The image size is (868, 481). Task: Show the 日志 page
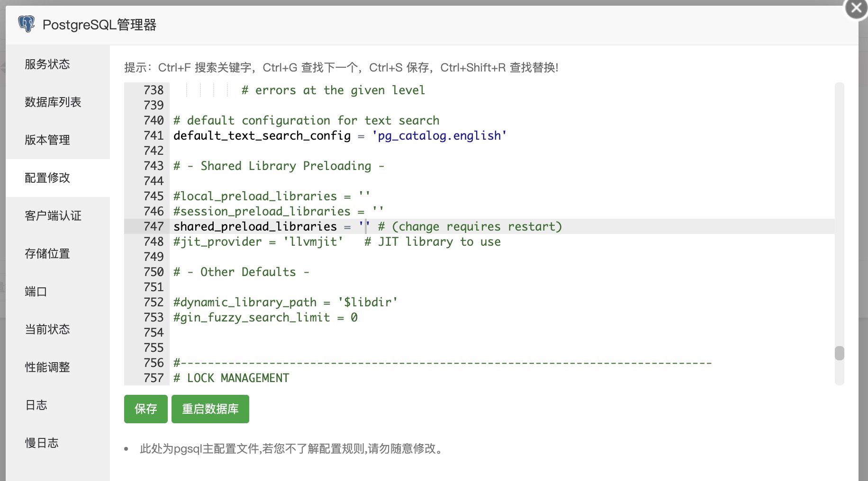click(58, 405)
